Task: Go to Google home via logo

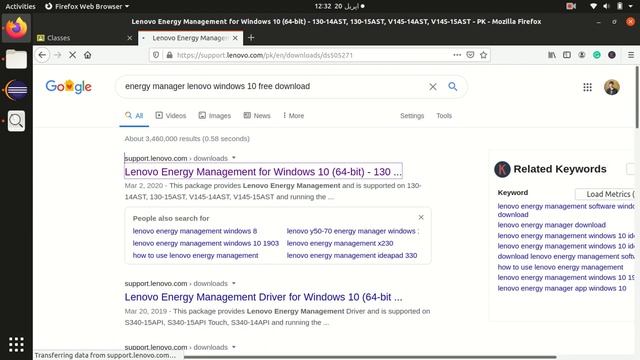Action: tap(69, 87)
